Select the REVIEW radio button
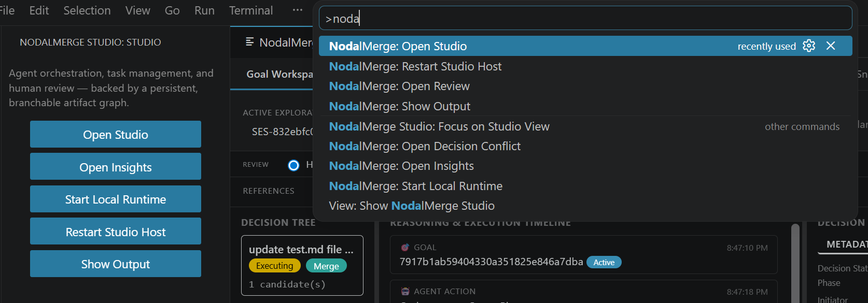The width and height of the screenshot is (868, 303). tap(294, 165)
